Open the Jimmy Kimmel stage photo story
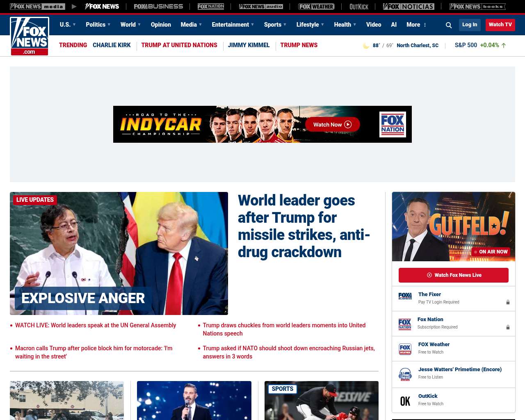Screen dimensions: 525x420 tap(194, 400)
